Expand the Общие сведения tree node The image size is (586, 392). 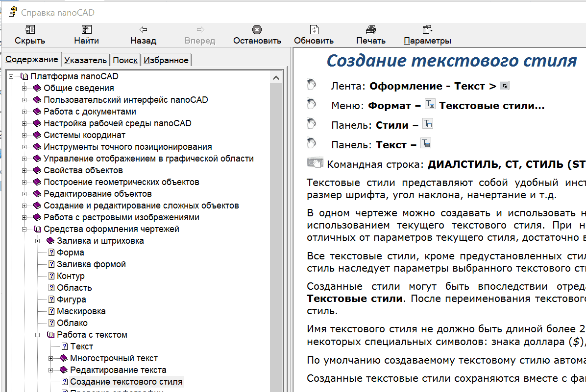click(x=24, y=88)
